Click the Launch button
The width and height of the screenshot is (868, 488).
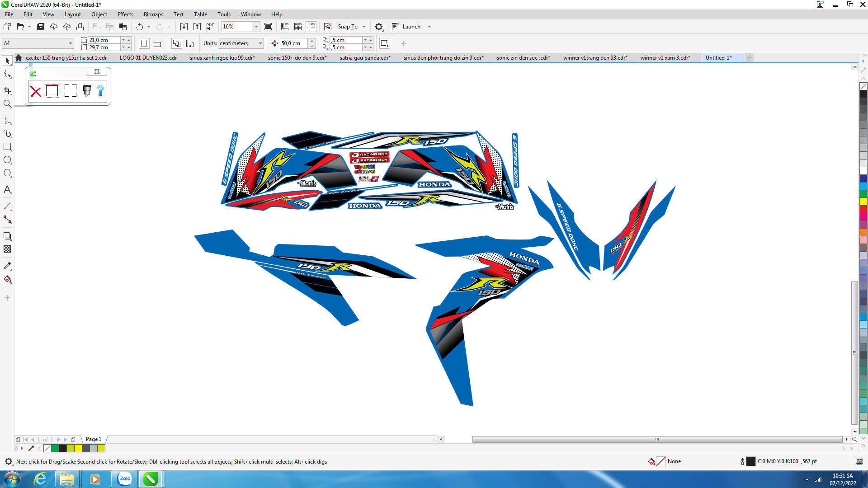point(411,27)
